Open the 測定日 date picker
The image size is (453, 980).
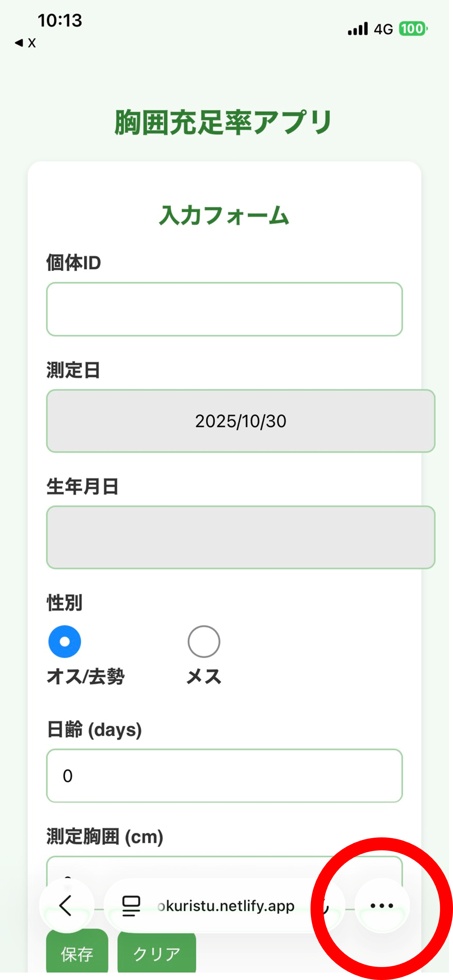(x=241, y=421)
